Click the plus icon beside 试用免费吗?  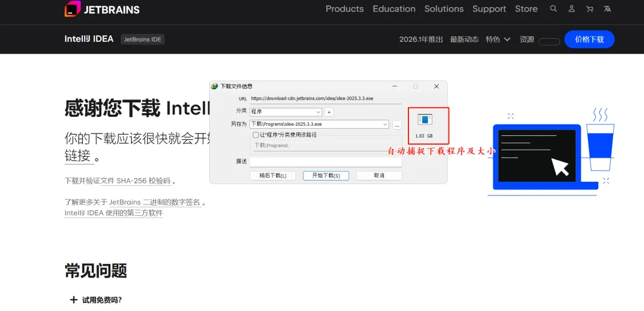[x=73, y=300]
